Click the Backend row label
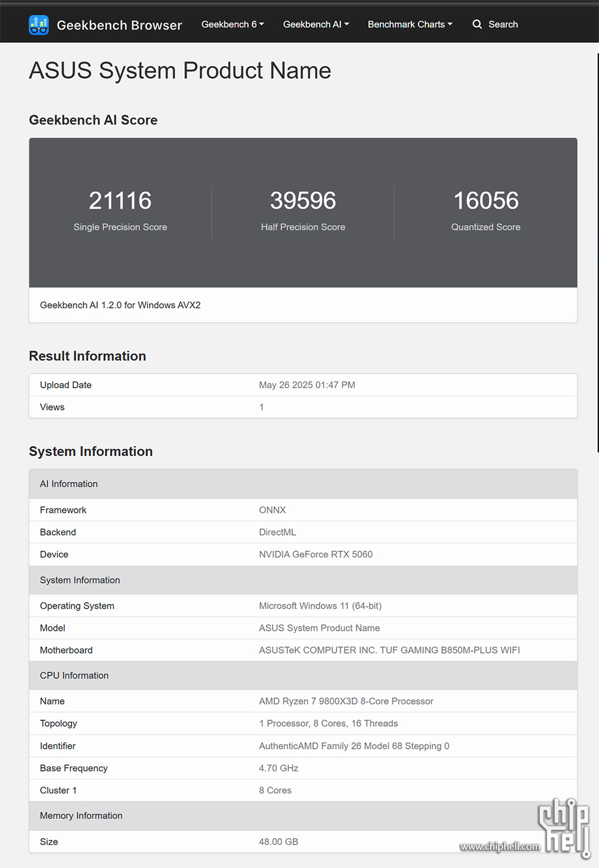 tap(58, 532)
